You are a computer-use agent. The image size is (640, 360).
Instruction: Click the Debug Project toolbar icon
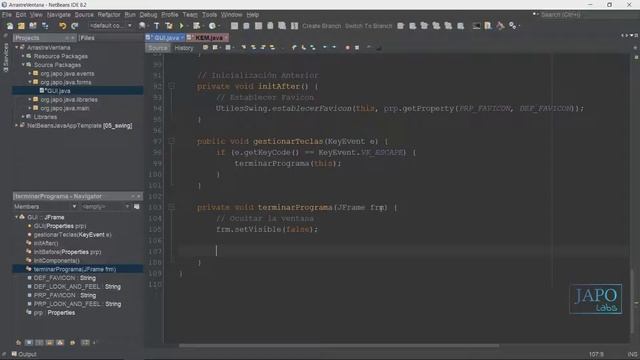[x=197, y=26]
